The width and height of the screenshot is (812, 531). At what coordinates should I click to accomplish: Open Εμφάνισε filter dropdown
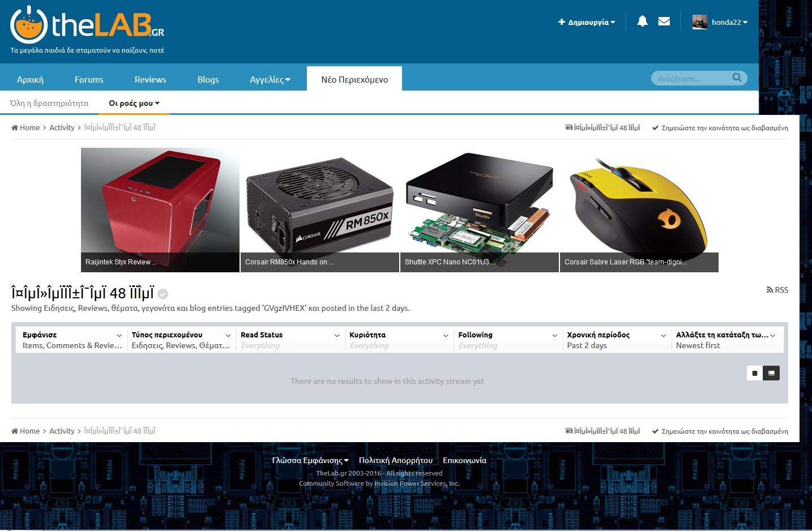coord(72,340)
